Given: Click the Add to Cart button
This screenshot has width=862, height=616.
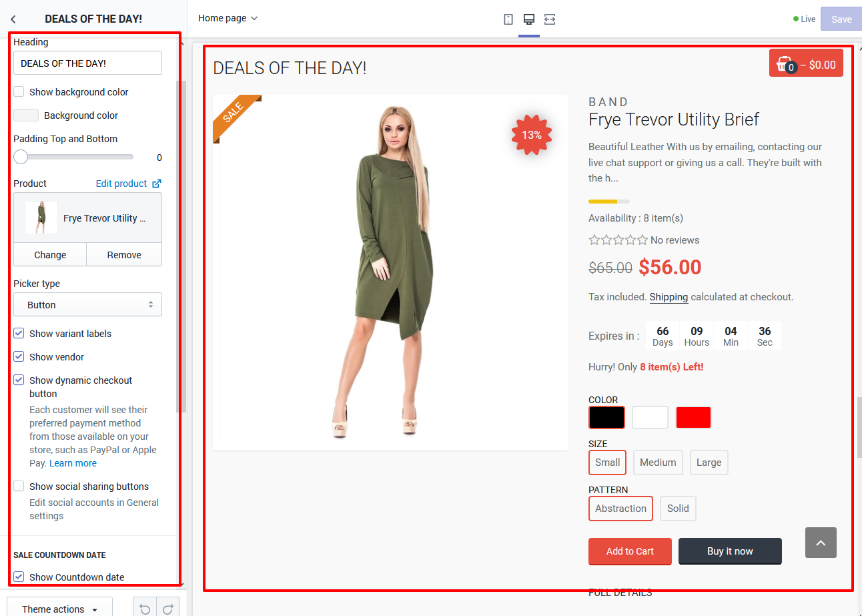Looking at the screenshot, I should [630, 551].
